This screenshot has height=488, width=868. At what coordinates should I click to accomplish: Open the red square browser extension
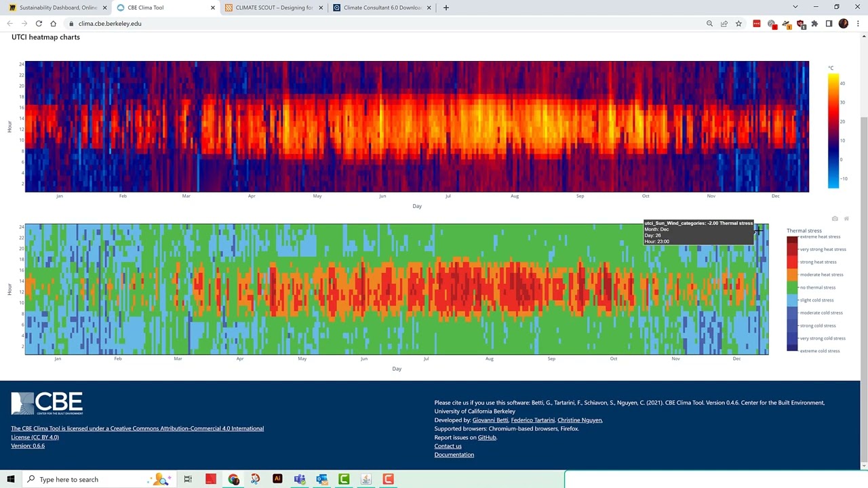(757, 24)
